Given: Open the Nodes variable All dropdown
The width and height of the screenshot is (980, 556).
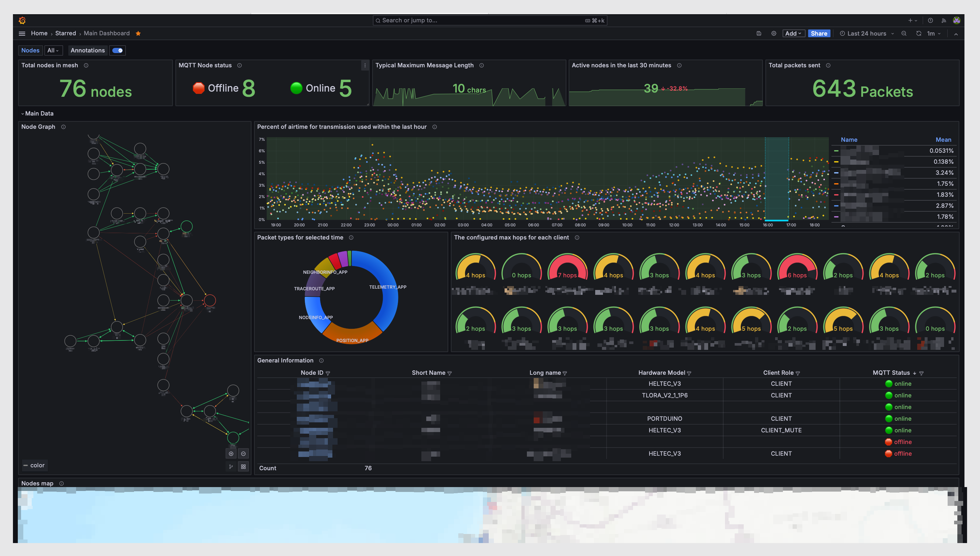Looking at the screenshot, I should click(53, 50).
